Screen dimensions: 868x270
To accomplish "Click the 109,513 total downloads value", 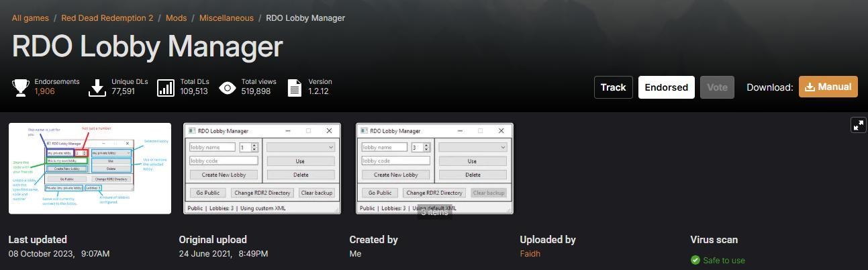I will [x=194, y=91].
